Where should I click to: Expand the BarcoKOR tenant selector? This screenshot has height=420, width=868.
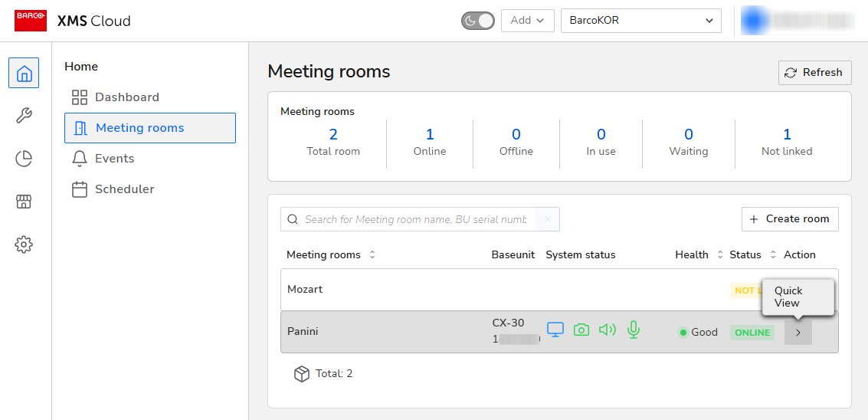coord(640,21)
